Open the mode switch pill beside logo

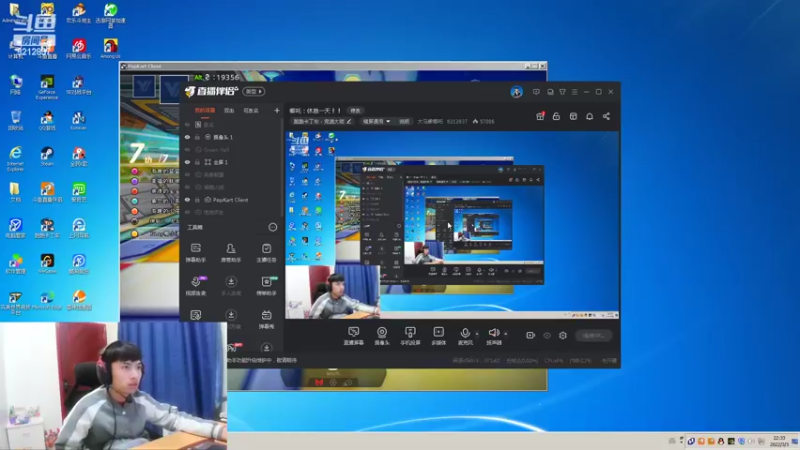[x=254, y=92]
